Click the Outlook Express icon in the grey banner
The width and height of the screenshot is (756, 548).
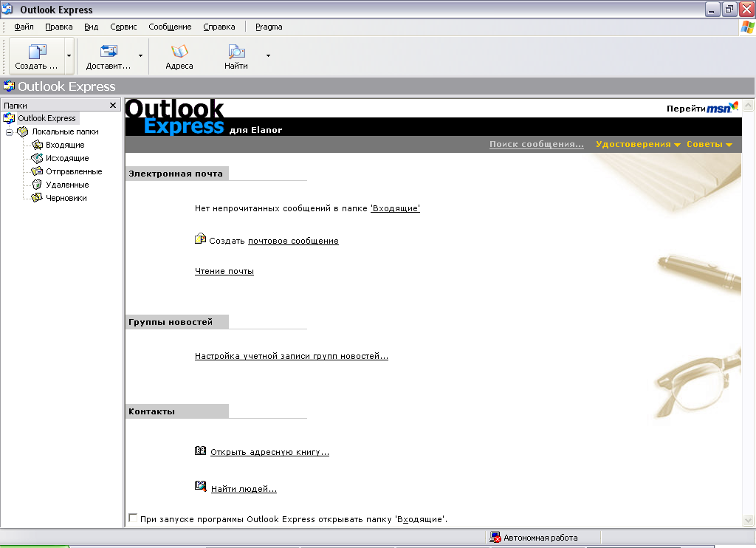pyautogui.click(x=9, y=86)
